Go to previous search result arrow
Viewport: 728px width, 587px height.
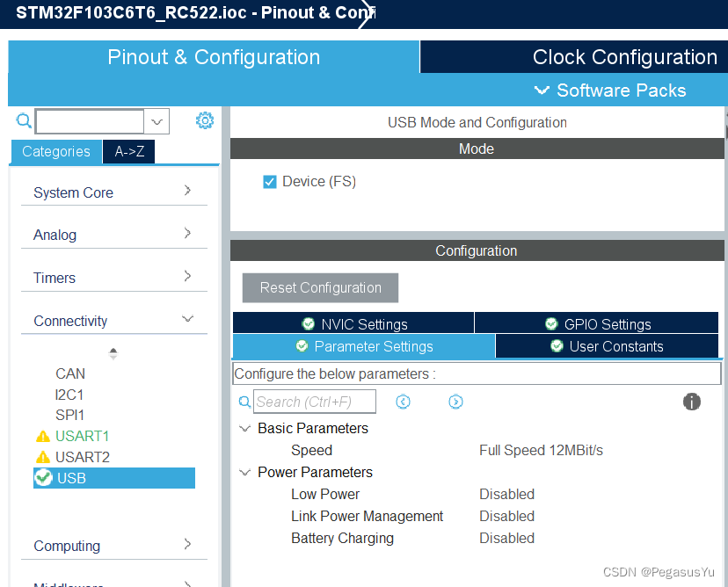(403, 402)
